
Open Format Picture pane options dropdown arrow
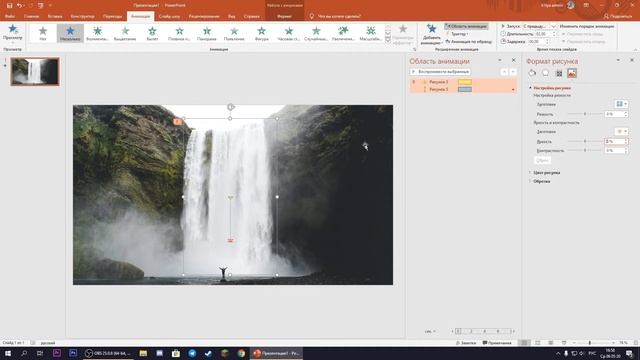click(618, 60)
